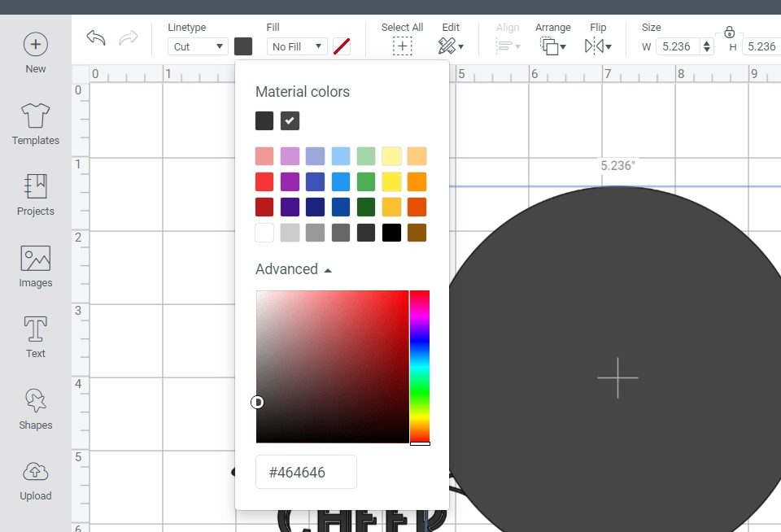Pick the dark orange color swatch

coord(417,207)
